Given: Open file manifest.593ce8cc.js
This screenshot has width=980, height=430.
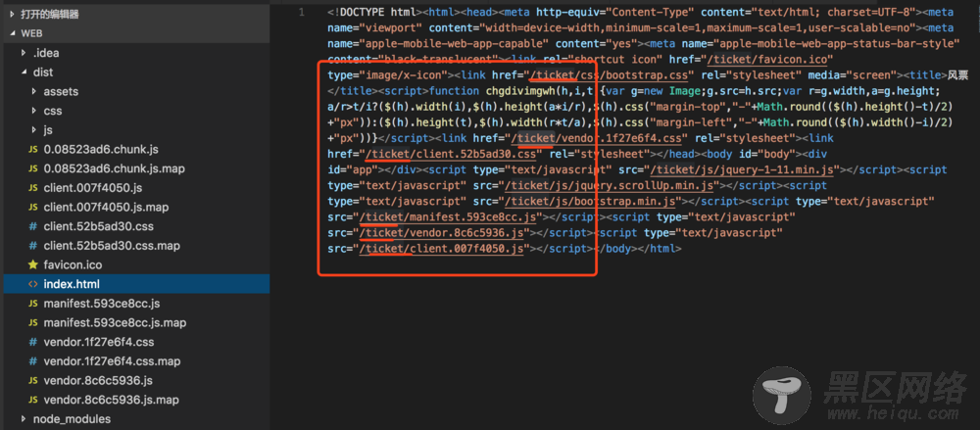Looking at the screenshot, I should (x=102, y=304).
